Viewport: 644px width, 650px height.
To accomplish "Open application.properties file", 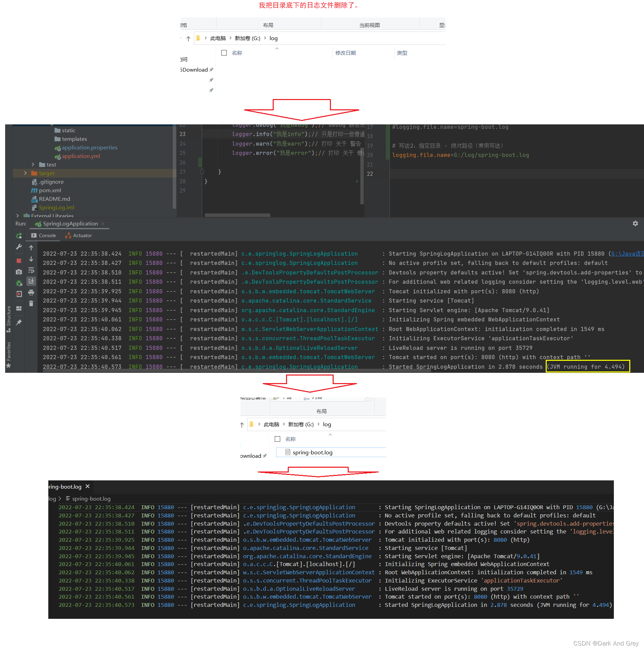I will tap(86, 148).
